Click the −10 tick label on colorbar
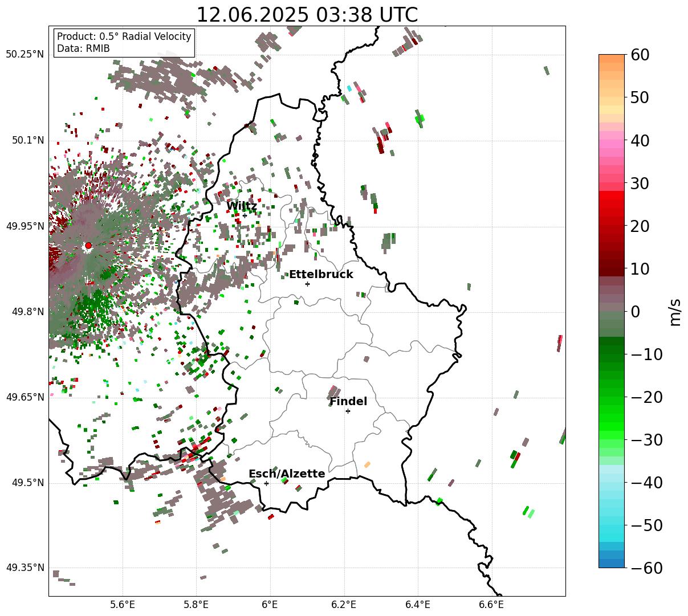Image resolution: width=688 pixels, height=616 pixels. (x=647, y=354)
